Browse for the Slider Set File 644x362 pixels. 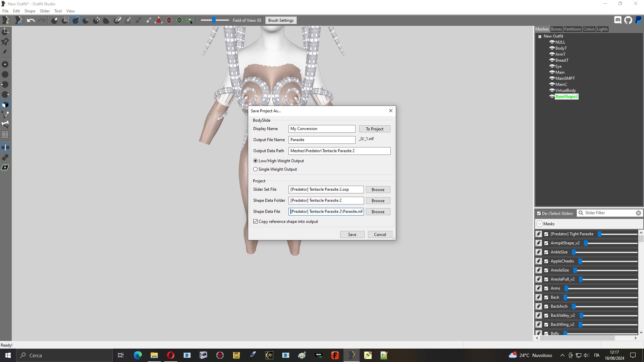pyautogui.click(x=378, y=190)
